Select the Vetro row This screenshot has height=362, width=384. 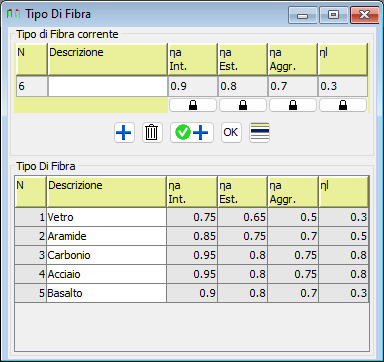192,217
